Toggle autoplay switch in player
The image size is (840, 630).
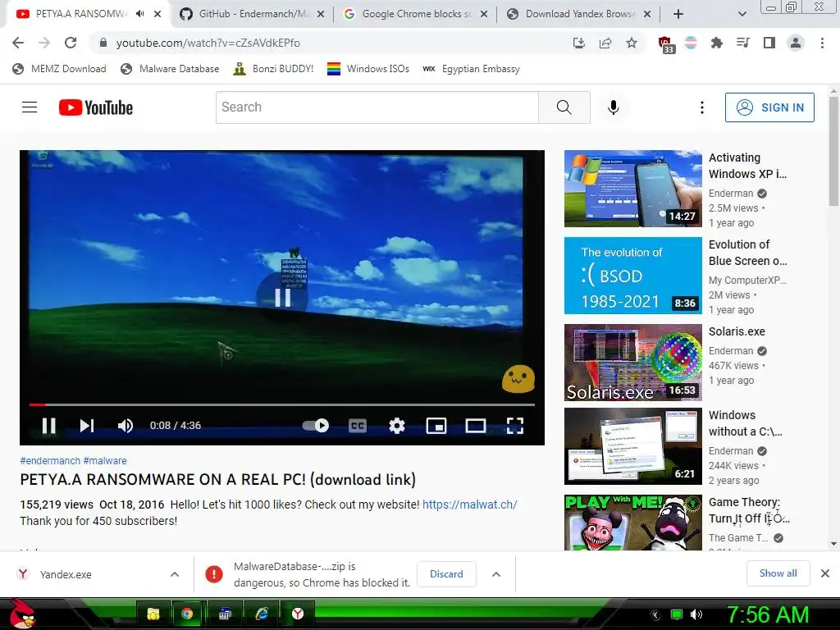(x=316, y=426)
